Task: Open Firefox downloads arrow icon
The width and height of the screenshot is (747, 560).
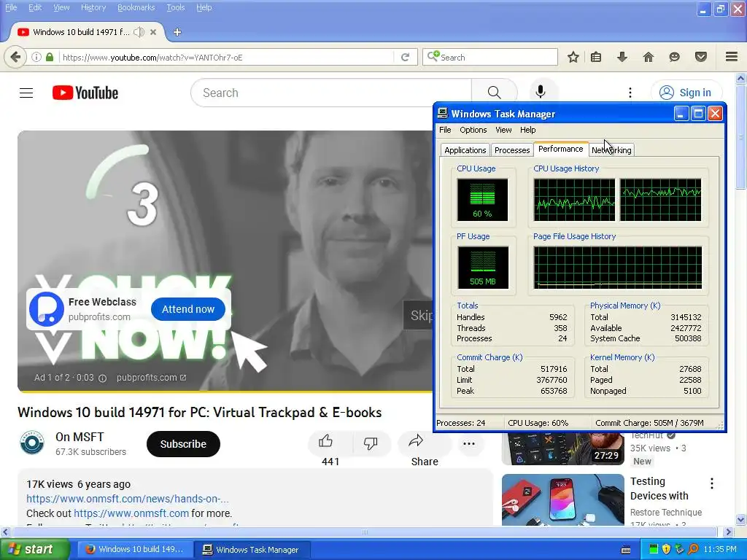Action: 622,57
